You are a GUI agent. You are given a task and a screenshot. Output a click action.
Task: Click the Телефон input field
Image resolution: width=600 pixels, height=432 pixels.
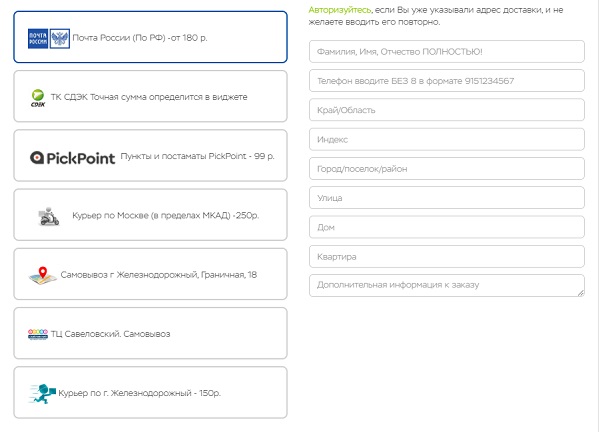coord(447,81)
